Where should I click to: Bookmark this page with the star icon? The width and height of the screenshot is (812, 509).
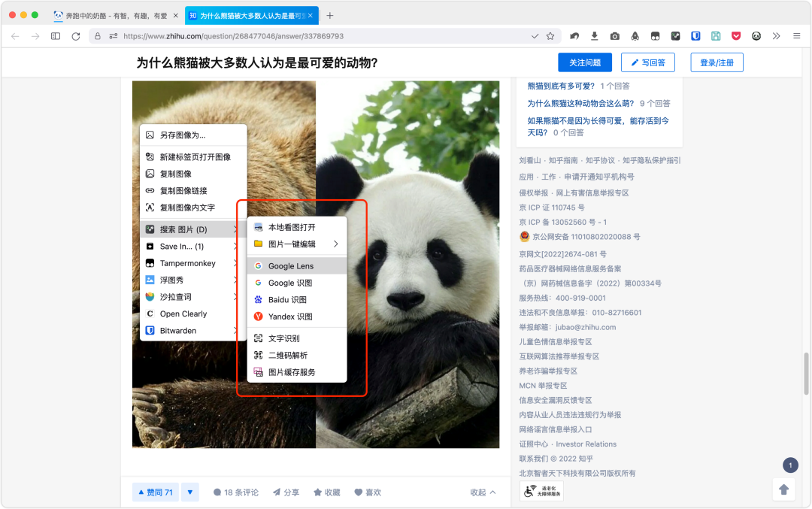pyautogui.click(x=550, y=36)
